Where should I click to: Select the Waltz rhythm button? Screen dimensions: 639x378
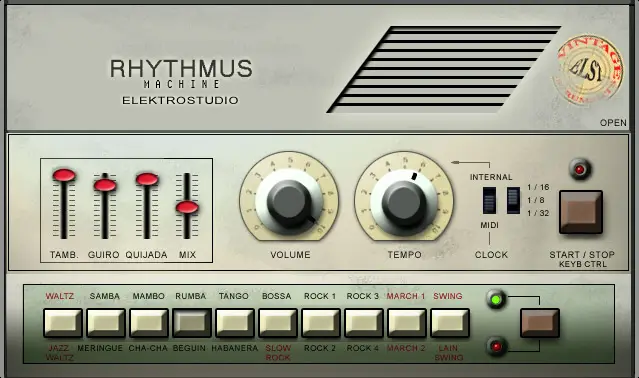63,323
